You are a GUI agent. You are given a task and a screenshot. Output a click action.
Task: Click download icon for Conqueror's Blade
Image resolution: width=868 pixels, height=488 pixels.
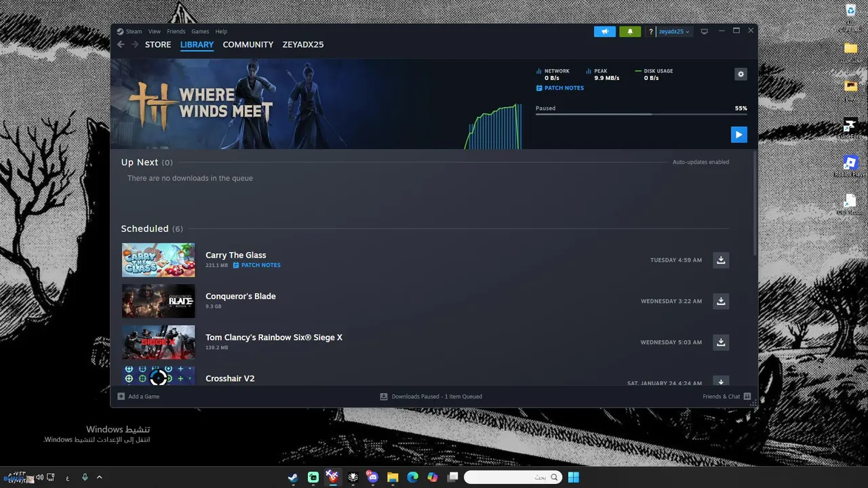coord(721,301)
